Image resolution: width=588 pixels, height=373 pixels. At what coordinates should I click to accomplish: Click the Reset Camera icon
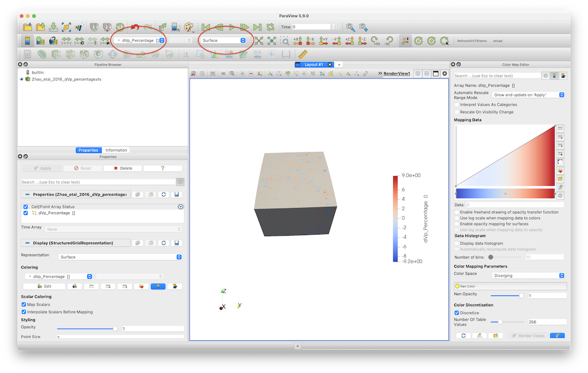(259, 41)
